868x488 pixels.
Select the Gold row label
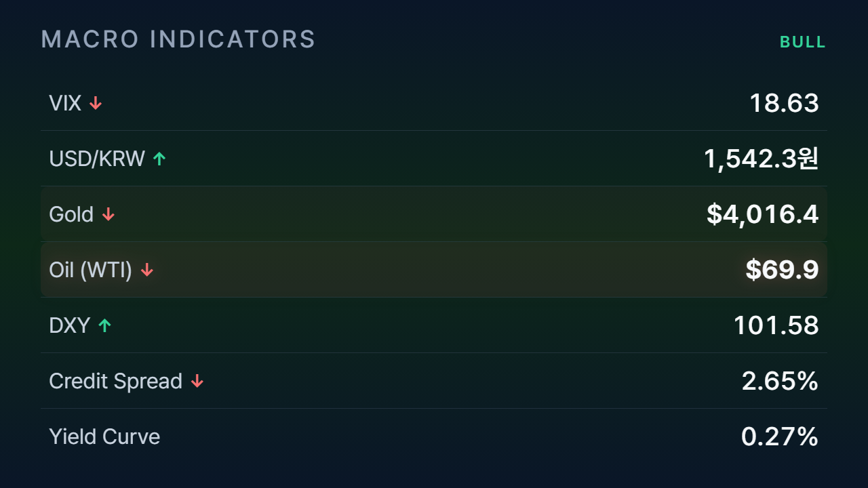point(71,214)
